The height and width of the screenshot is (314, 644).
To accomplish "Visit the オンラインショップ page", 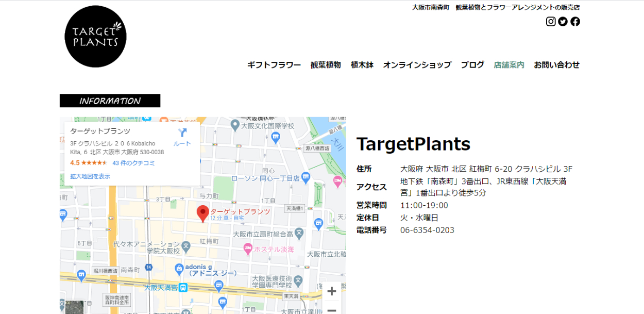I will (417, 65).
